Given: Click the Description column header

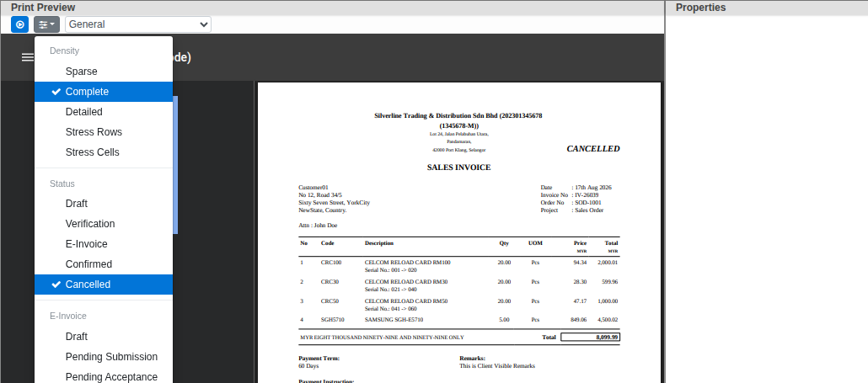Looking at the screenshot, I should (379, 243).
